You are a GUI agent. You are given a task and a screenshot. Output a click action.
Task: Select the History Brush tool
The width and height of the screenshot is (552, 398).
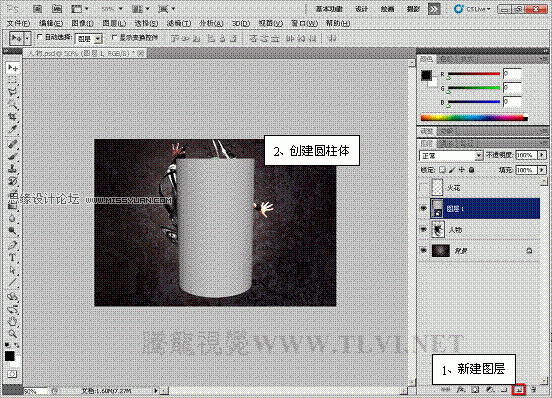pyautogui.click(x=13, y=181)
